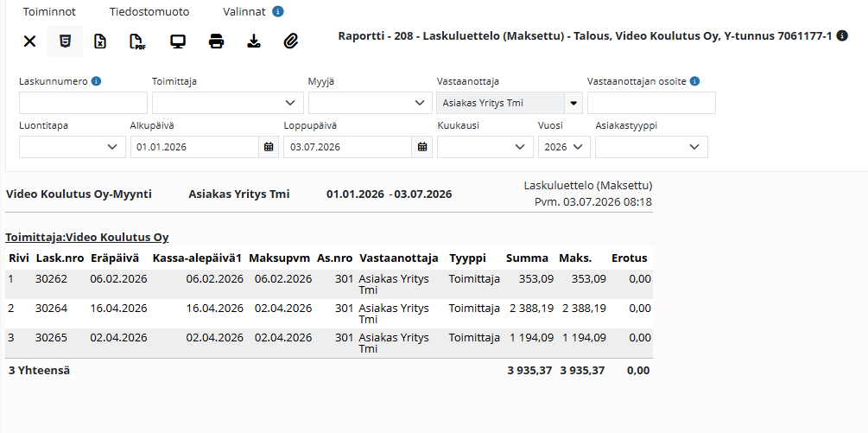Click the Pvm. 03.07.2026 08:18 timestamp
This screenshot has width=868, height=433.
click(x=593, y=202)
